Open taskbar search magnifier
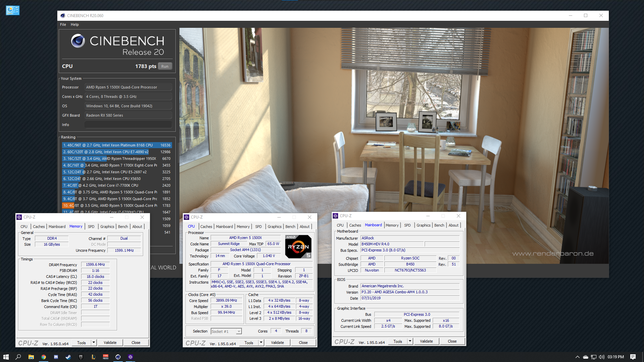 [x=18, y=357]
